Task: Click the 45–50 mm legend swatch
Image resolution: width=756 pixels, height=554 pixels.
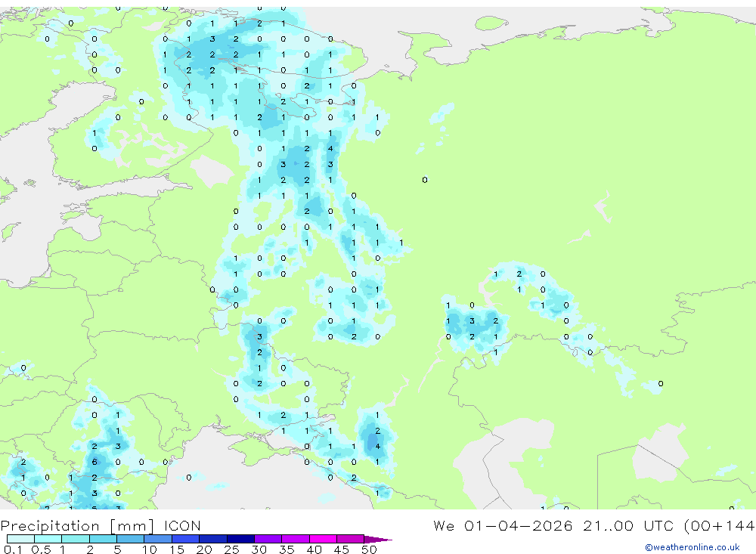Action: [x=351, y=539]
